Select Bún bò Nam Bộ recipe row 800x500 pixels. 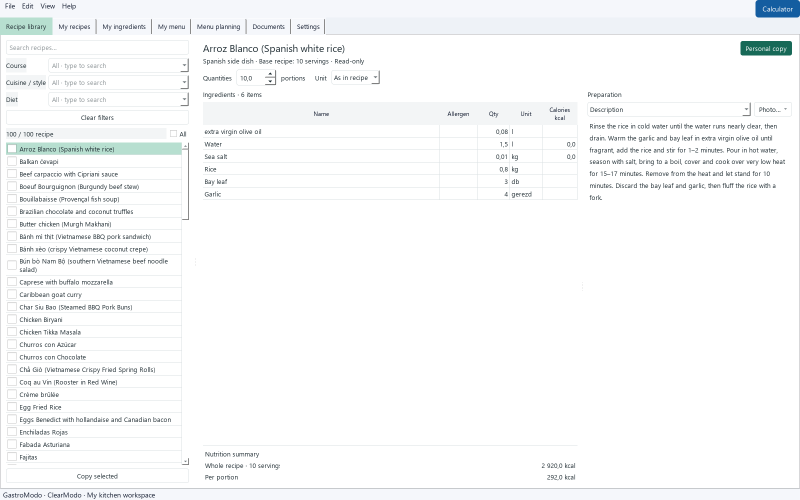tap(94, 265)
